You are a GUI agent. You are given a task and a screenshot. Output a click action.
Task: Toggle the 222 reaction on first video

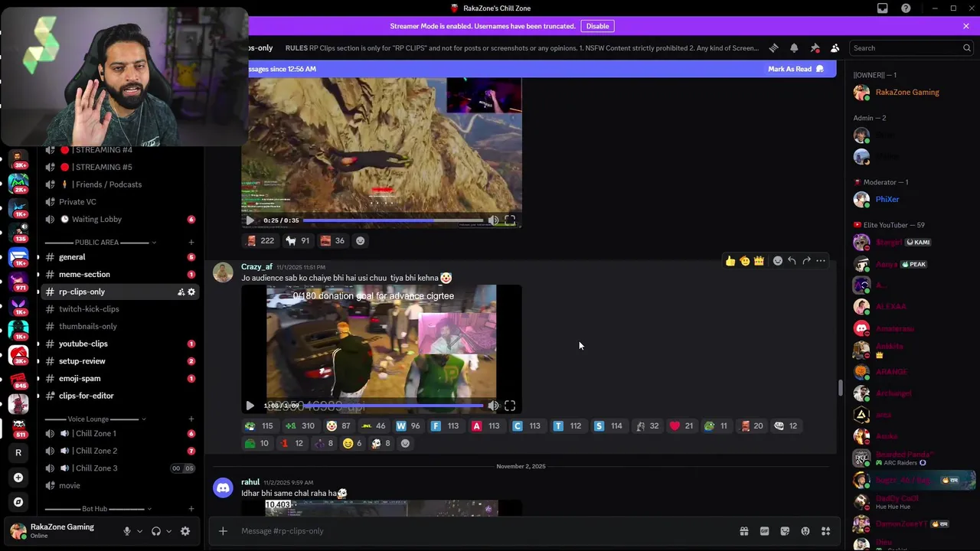(x=260, y=240)
